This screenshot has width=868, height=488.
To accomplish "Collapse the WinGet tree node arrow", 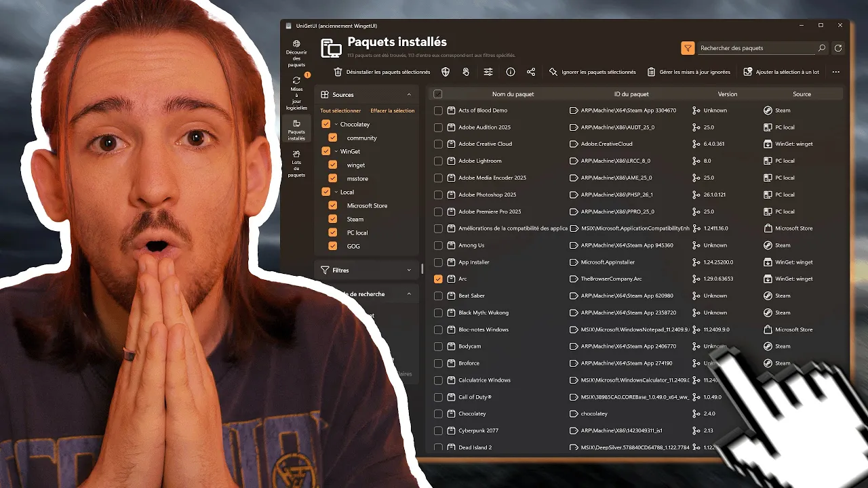I will point(336,151).
